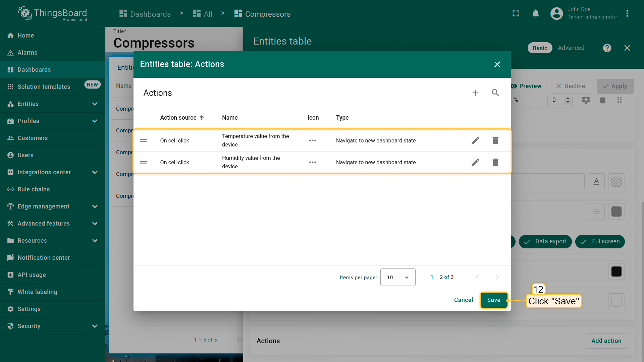Grab drag handle of Temperature row
This screenshot has width=644, height=362.
144,140
